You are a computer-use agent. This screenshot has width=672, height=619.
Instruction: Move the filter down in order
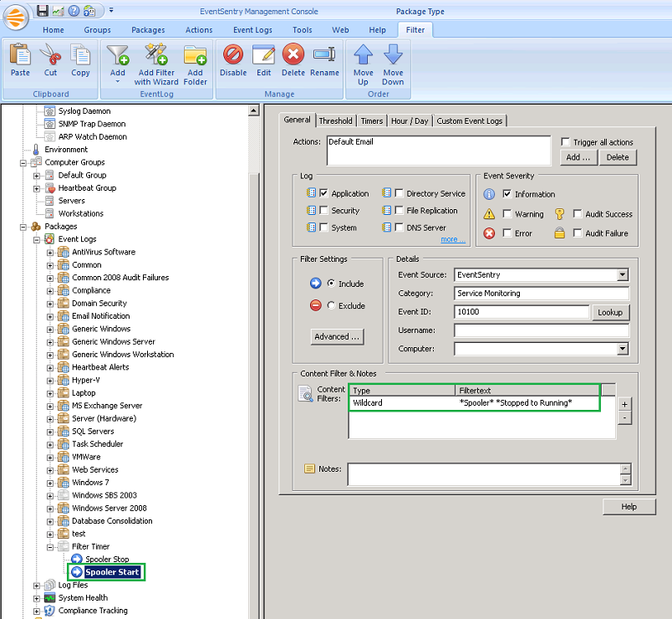[393, 64]
